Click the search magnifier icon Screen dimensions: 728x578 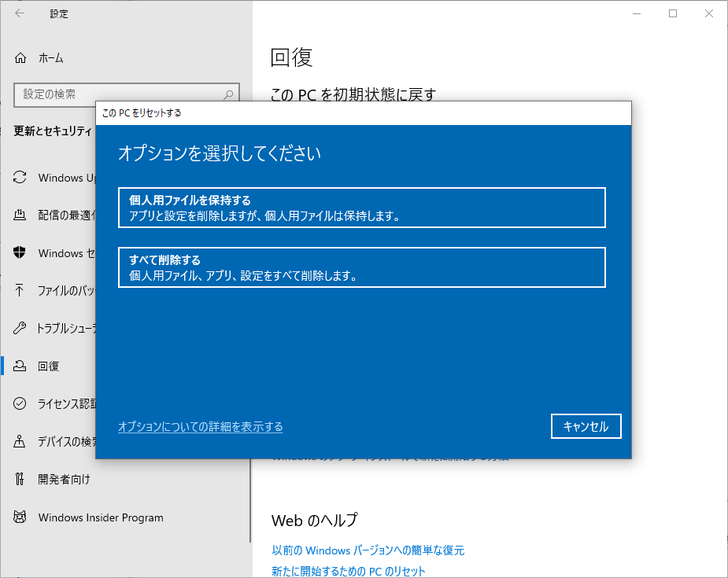click(x=228, y=94)
